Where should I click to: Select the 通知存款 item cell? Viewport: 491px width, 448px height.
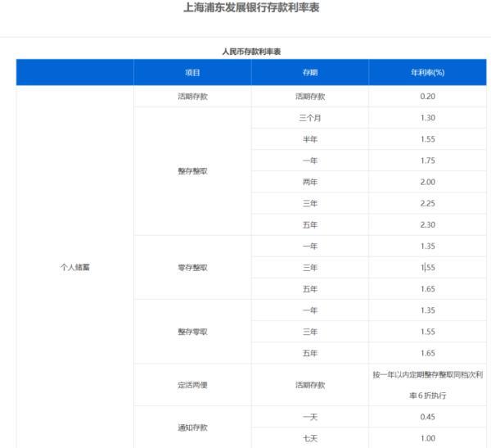pos(192,427)
